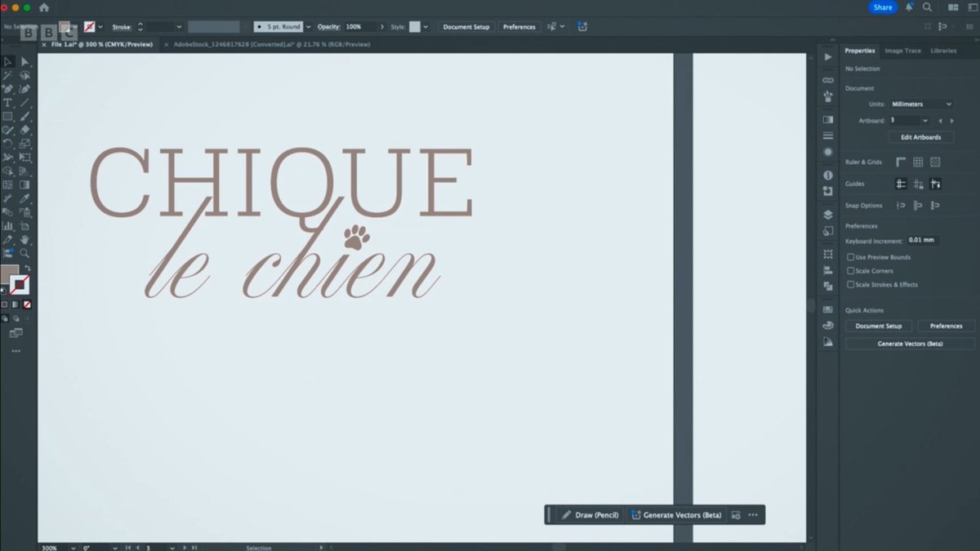The width and height of the screenshot is (980, 551).
Task: Enable Scale Strokes & Effects checkbox
Action: pyautogui.click(x=851, y=285)
